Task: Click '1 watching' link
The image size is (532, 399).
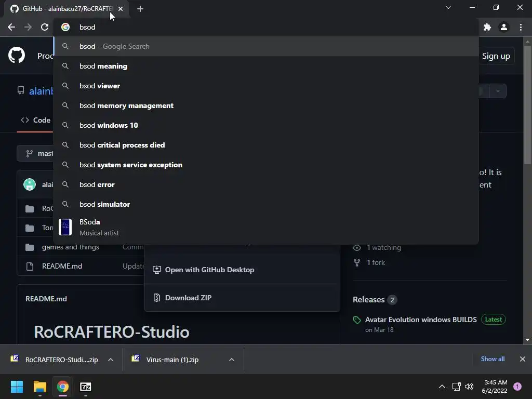Action: coord(384,248)
